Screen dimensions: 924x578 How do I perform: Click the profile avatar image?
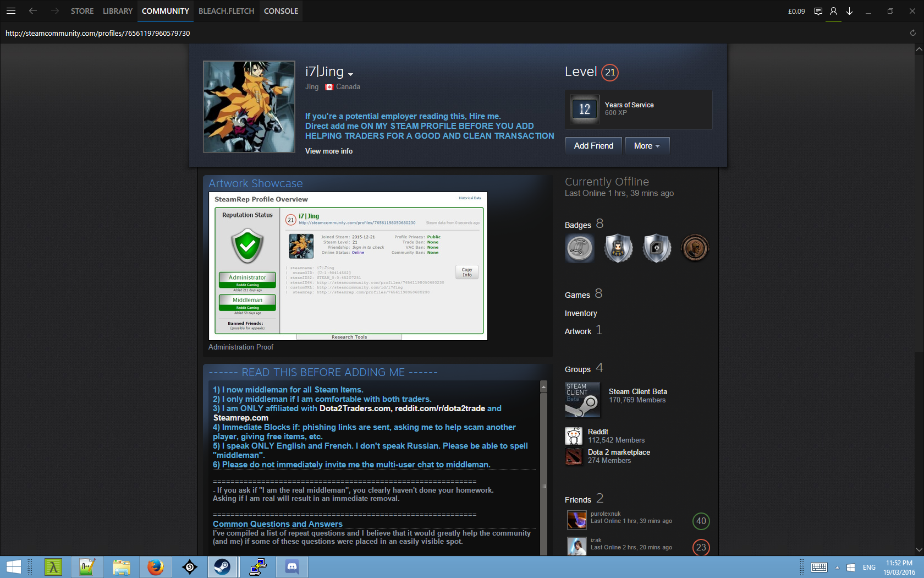pos(249,107)
